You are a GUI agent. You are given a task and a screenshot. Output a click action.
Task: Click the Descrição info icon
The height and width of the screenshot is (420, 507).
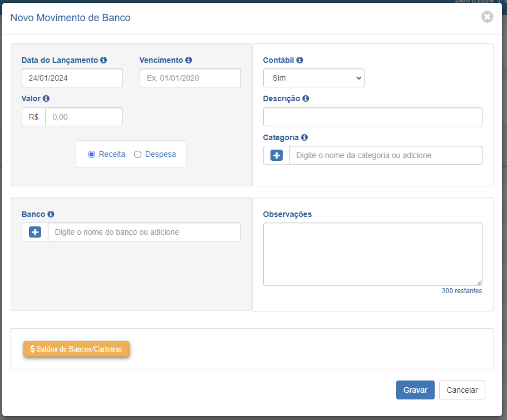click(x=306, y=98)
